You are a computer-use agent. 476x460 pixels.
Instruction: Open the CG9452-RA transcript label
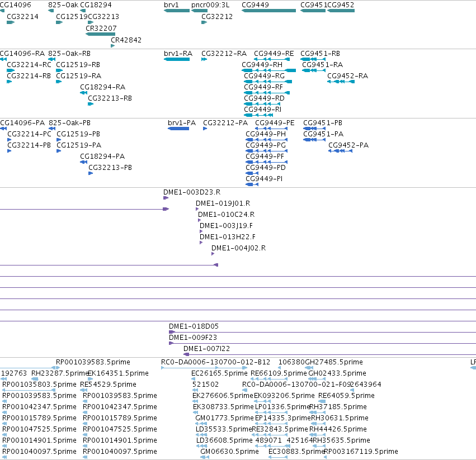click(347, 76)
